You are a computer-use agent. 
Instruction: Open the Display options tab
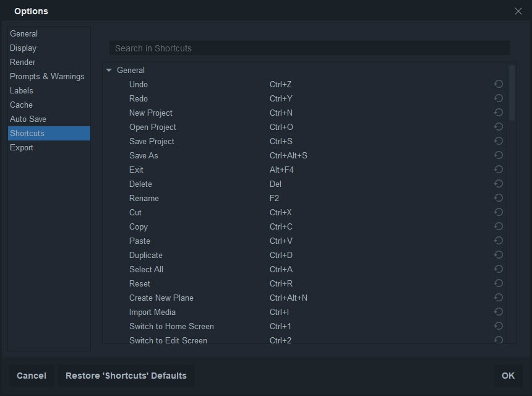click(24, 48)
